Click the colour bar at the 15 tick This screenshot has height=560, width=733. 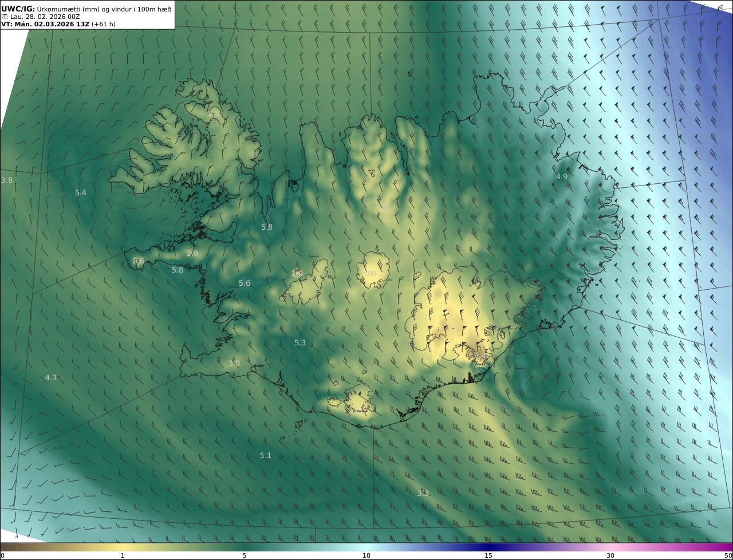coord(488,547)
